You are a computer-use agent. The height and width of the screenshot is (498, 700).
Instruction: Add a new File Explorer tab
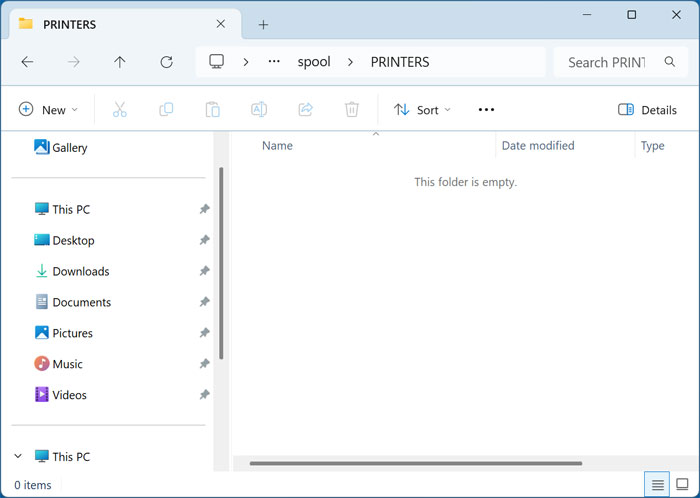click(x=263, y=25)
